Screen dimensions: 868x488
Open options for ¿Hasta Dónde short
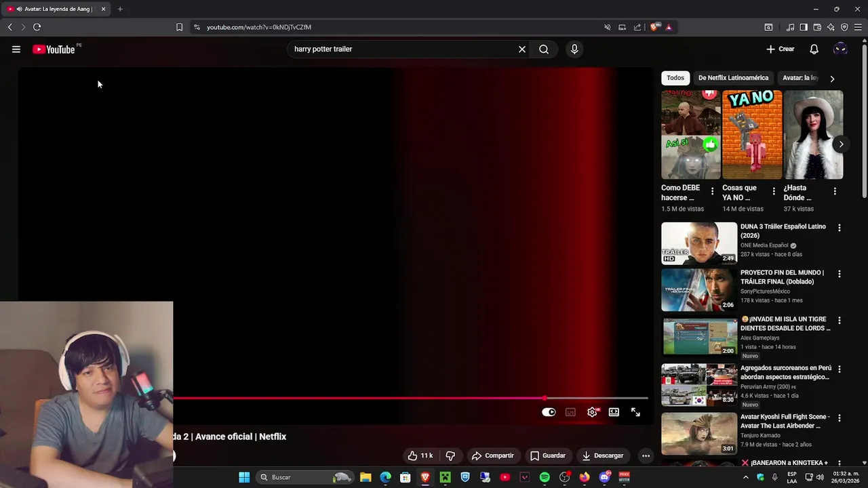[x=835, y=192]
